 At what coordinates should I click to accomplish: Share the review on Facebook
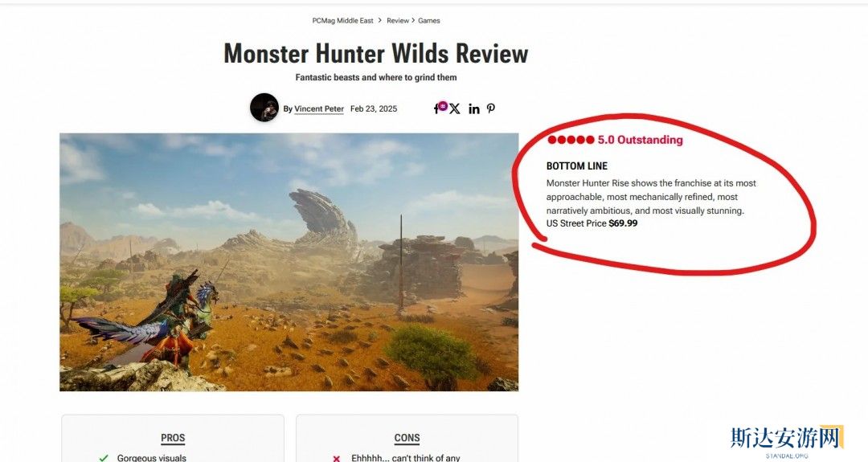[x=436, y=109]
